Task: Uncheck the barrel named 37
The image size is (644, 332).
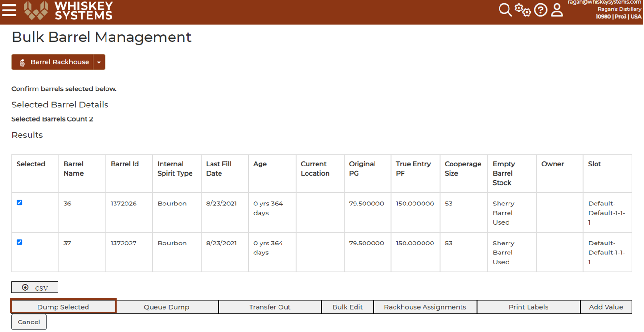Action: point(19,242)
